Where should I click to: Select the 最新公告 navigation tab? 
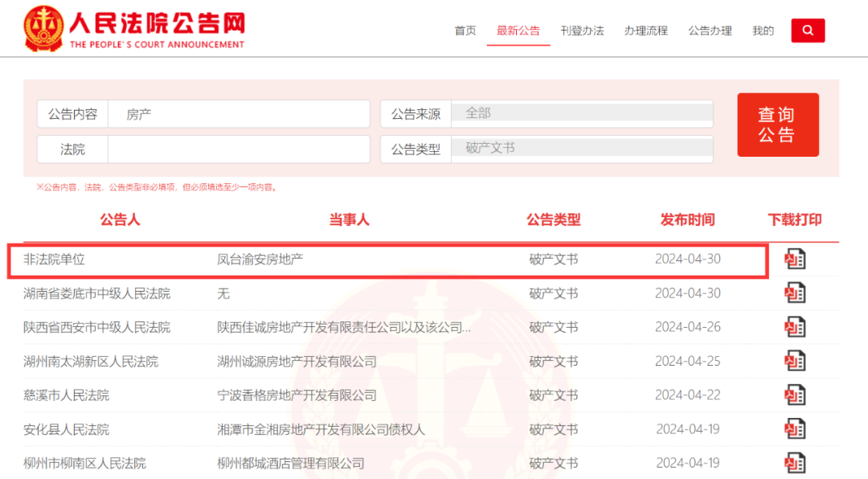(x=518, y=31)
